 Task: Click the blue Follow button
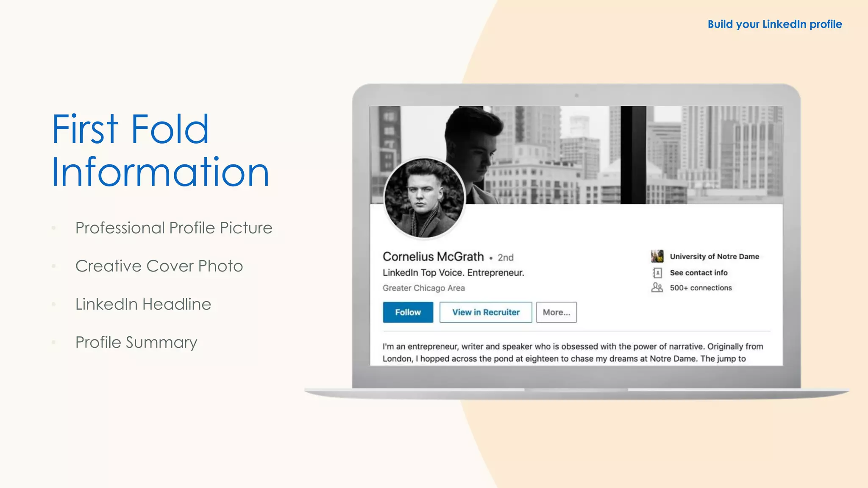point(408,312)
